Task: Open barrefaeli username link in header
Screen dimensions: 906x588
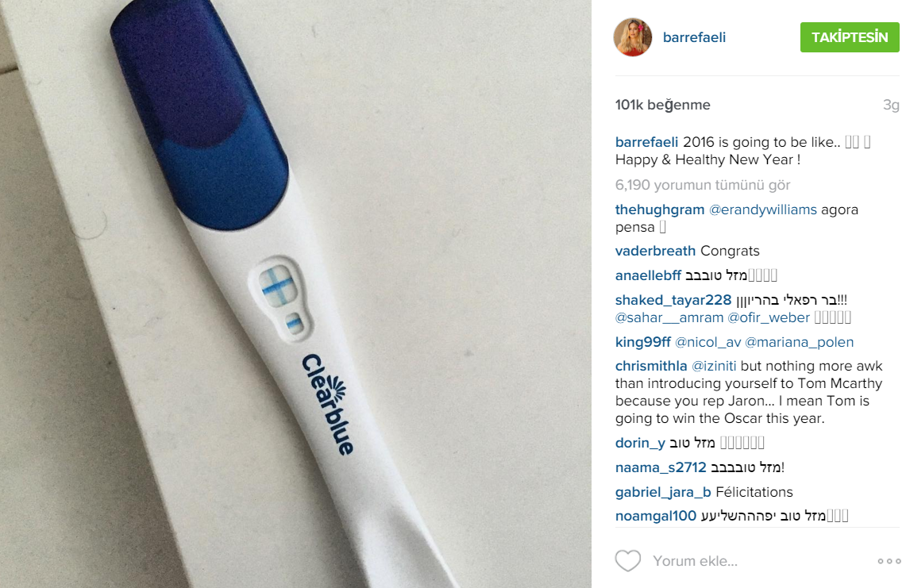Action: [694, 37]
